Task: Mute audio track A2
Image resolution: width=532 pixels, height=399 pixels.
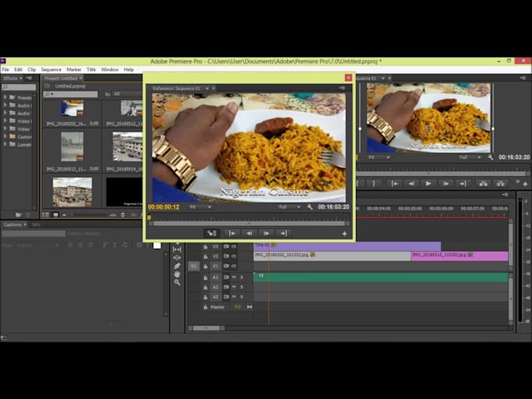Action: 234,287
